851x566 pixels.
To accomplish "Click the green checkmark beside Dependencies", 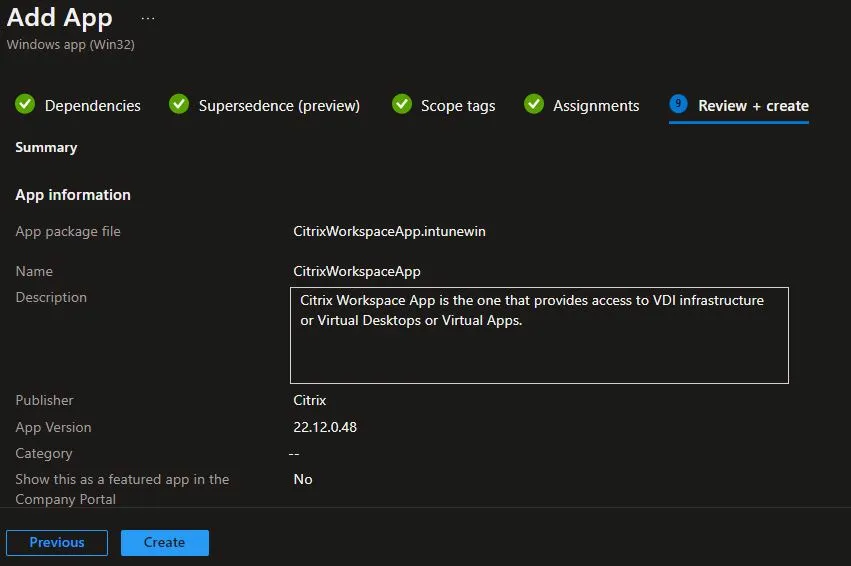I will (25, 104).
